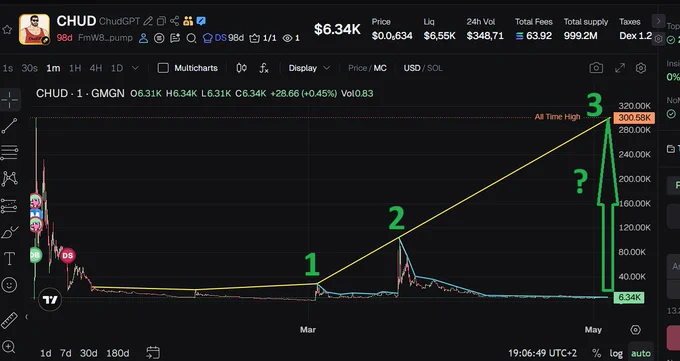Select the pattern nodes drawing tool
Image resolution: width=680 pixels, height=361 pixels.
(10, 179)
